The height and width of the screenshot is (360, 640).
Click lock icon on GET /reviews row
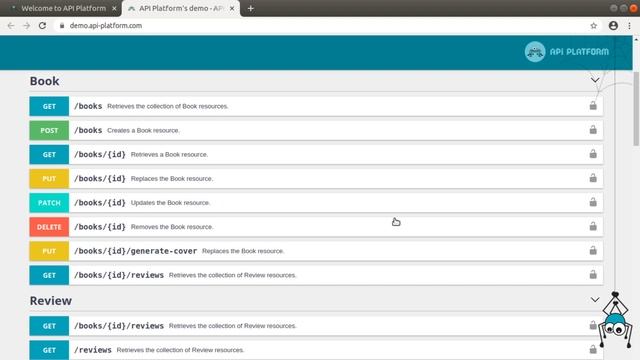(593, 349)
